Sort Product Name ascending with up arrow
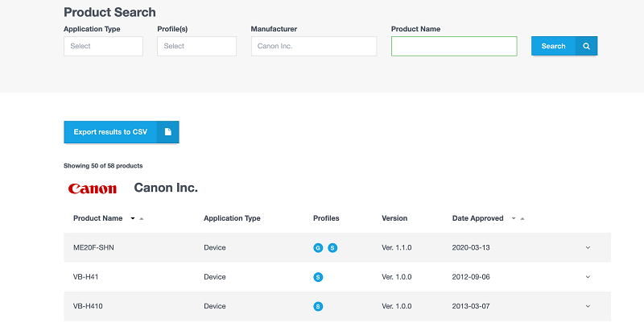The width and height of the screenshot is (644, 323). [x=142, y=218]
